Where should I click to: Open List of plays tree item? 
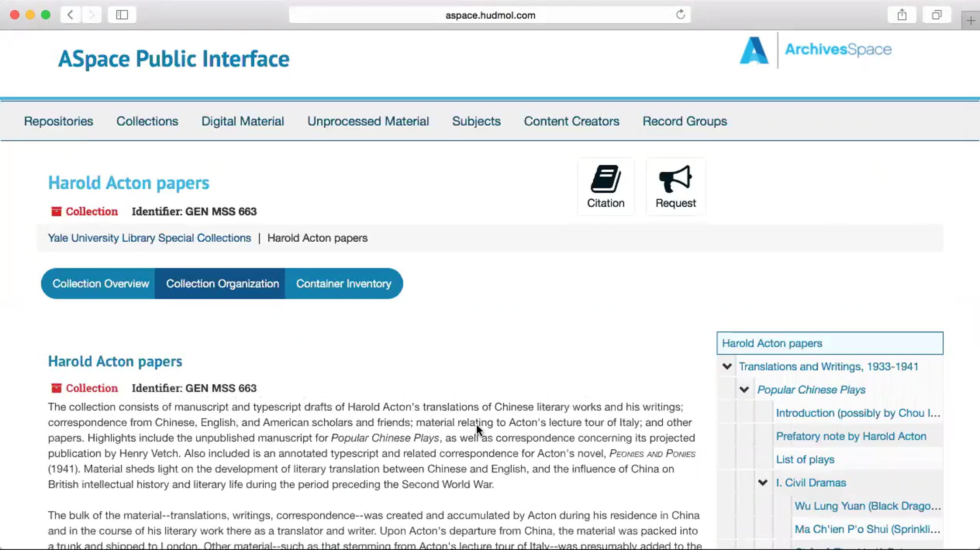pyautogui.click(x=805, y=459)
